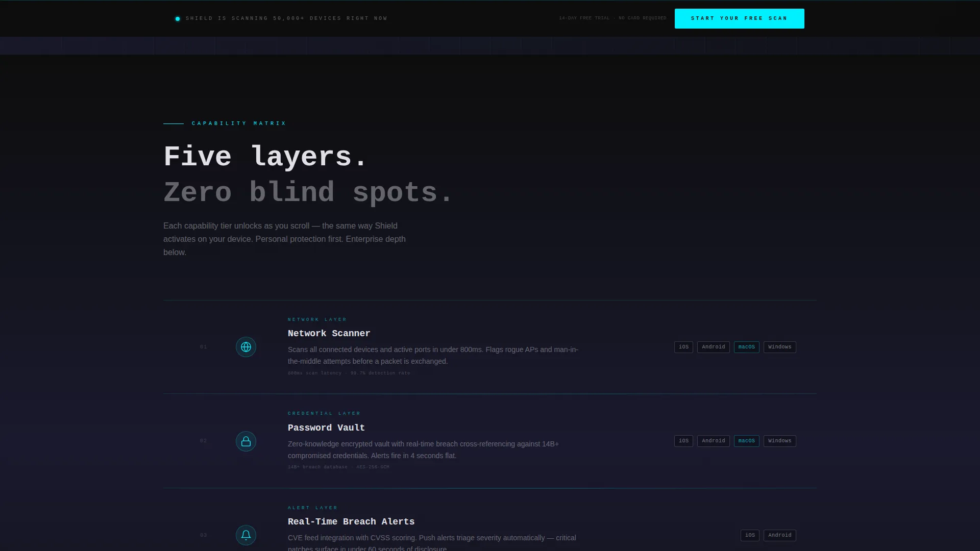Select Android tag in Network Scanner row

click(x=713, y=347)
